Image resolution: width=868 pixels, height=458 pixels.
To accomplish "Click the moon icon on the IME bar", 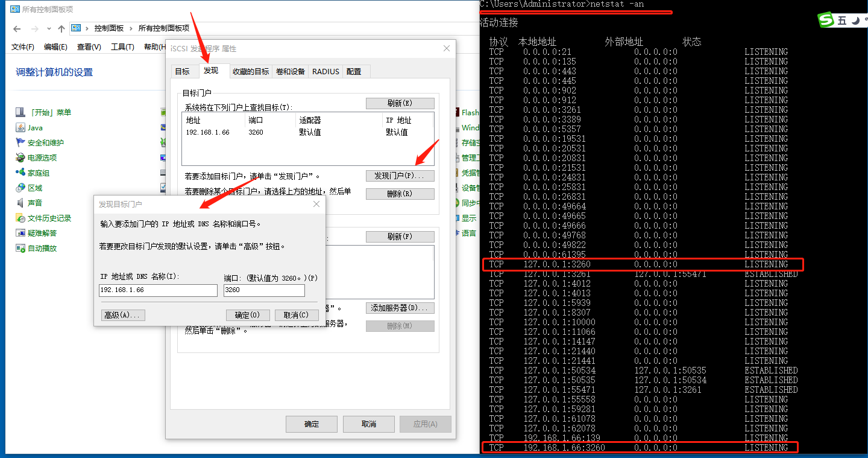I will click(855, 21).
